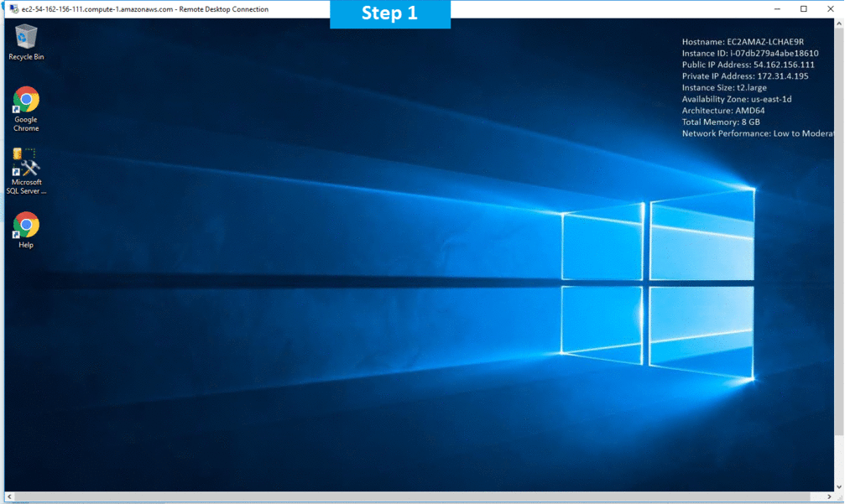Click the vertical scrollbar up arrow
845x504 pixels.
click(840, 23)
